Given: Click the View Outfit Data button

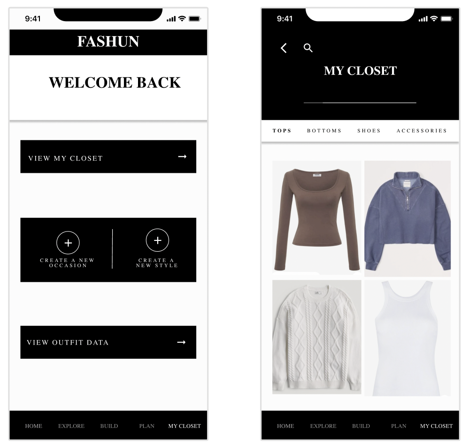Looking at the screenshot, I should (108, 342).
